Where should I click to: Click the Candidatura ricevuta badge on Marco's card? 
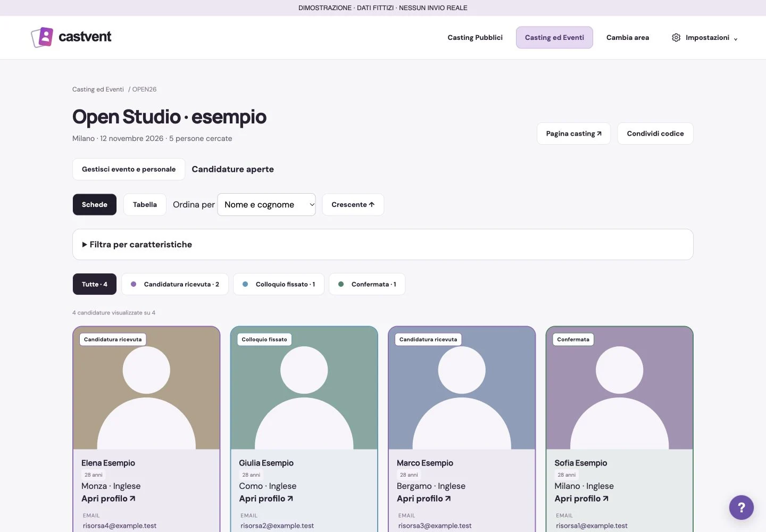click(x=428, y=339)
